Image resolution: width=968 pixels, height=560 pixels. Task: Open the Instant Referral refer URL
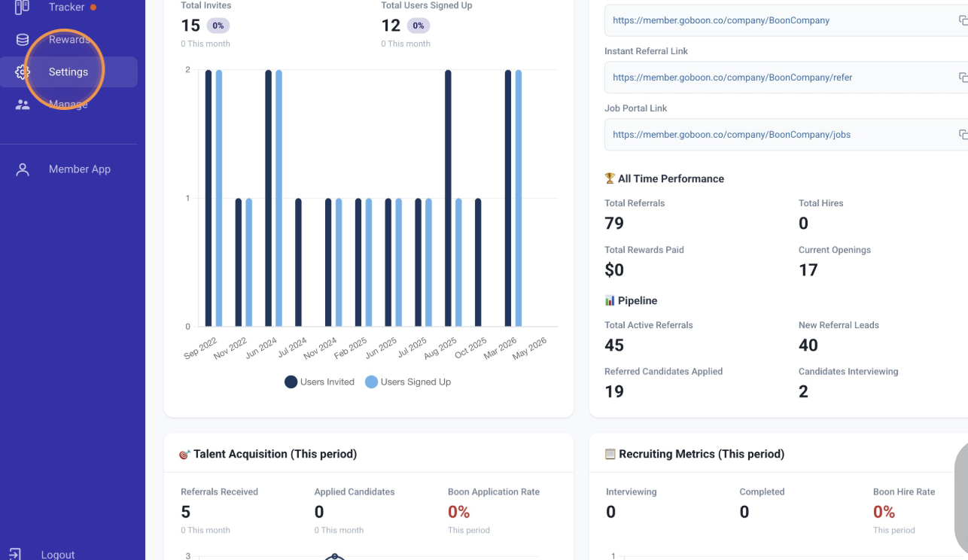pyautogui.click(x=732, y=78)
